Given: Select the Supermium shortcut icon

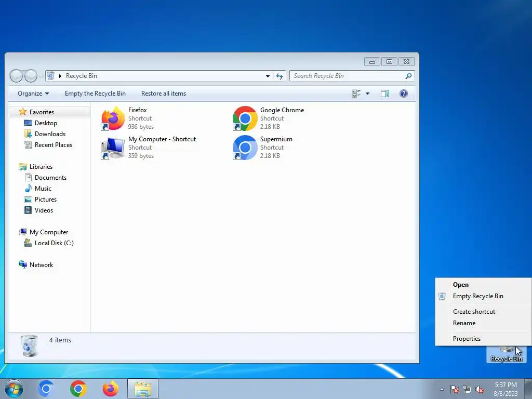Looking at the screenshot, I should point(245,148).
